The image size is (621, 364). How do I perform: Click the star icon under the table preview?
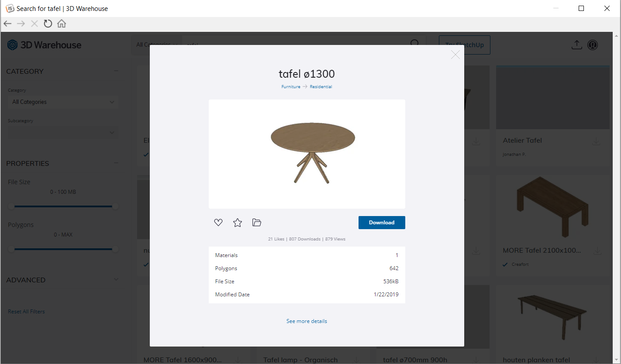point(238,223)
